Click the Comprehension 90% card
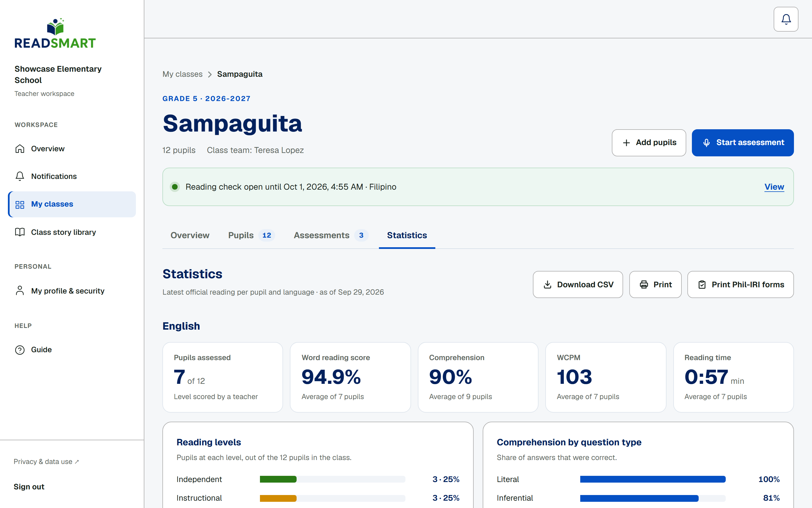This screenshot has height=508, width=812. [478, 377]
